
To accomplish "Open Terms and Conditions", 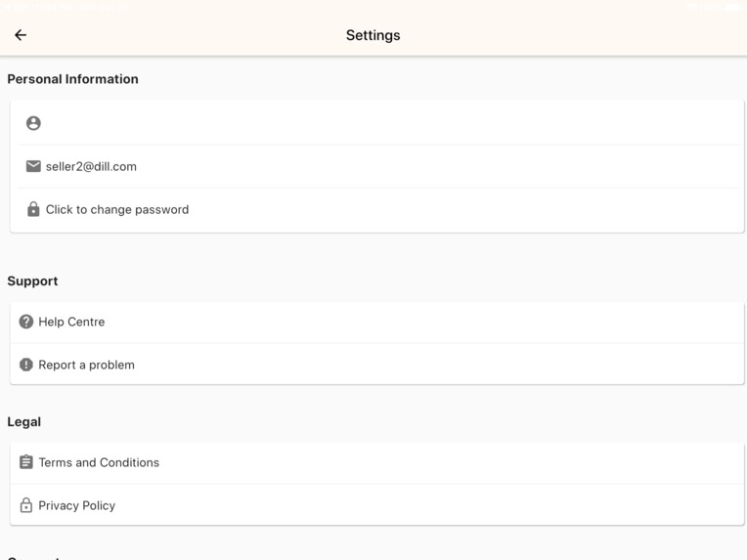I will pyautogui.click(x=376, y=462).
